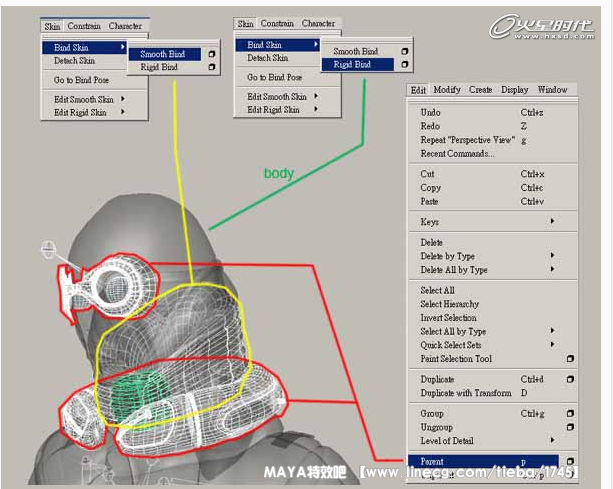
Task: Click options box beside highlighted Rigid Bind
Action: click(404, 65)
